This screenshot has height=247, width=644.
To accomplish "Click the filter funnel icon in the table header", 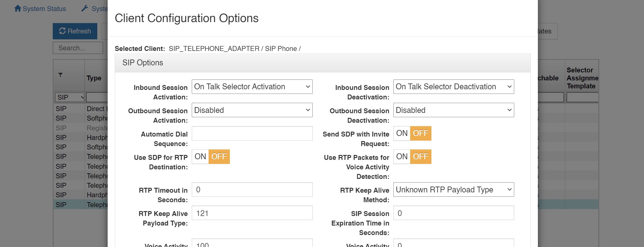I will click(61, 75).
